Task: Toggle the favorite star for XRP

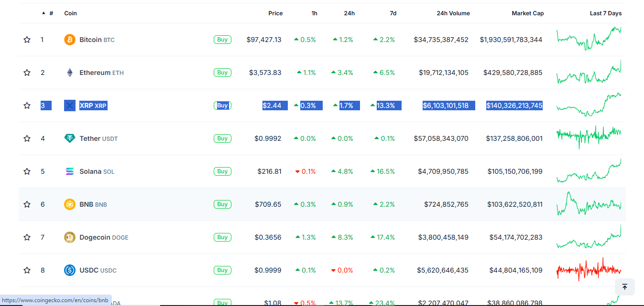Action: pyautogui.click(x=27, y=106)
